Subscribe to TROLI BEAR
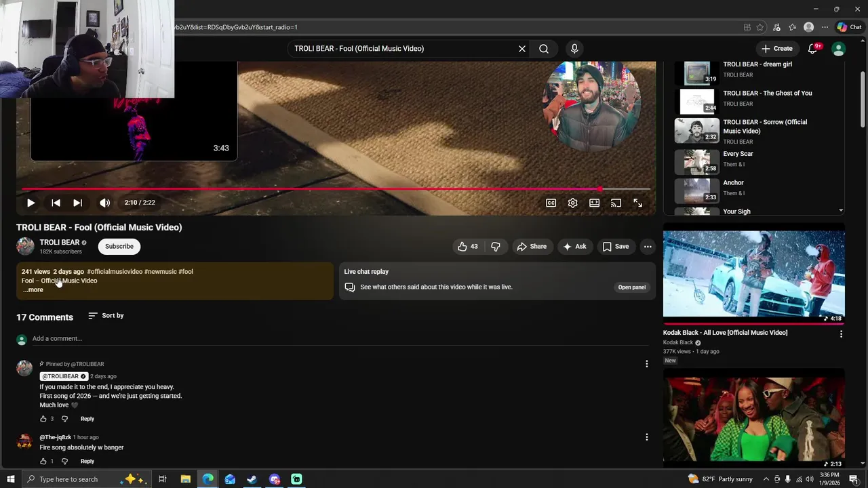 119,247
